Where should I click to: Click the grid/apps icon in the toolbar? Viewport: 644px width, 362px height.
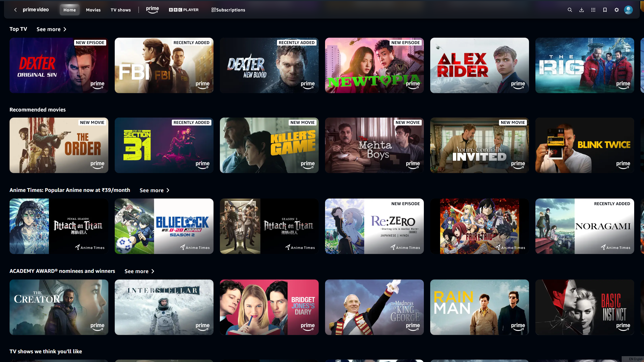click(x=593, y=10)
